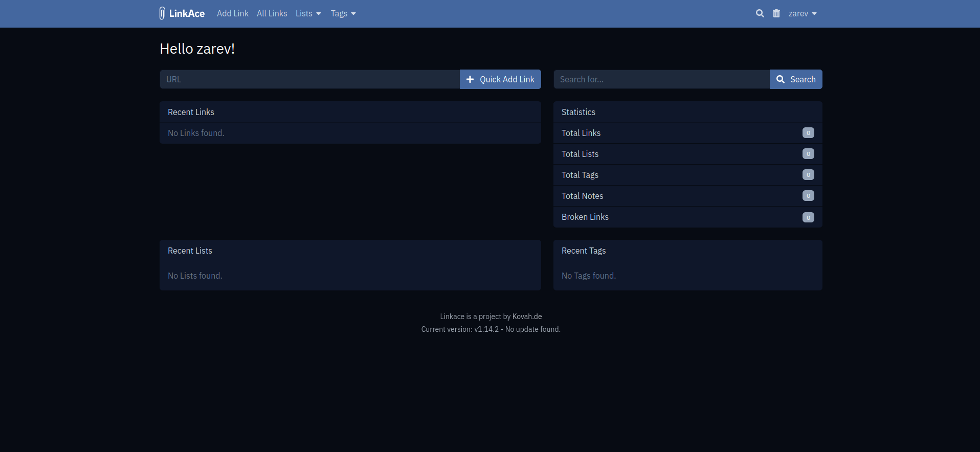Click the Total Lists count badge
Screen dimensions: 980x452
(x=808, y=154)
